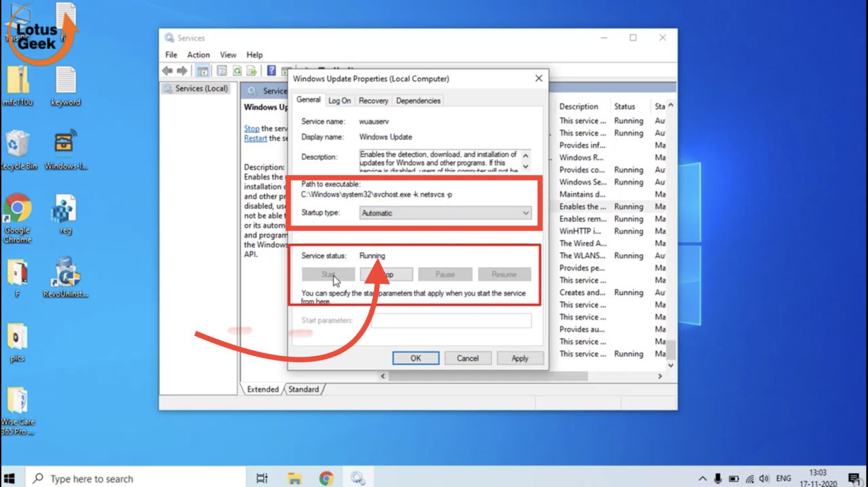868x487 pixels.
Task: Click the OK button in properties dialog
Action: (415, 358)
